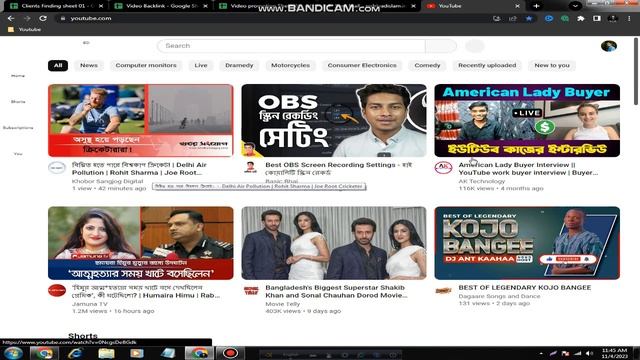
Task: Open the Khobor Sangjog Digital channel link
Action: pyautogui.click(x=107, y=181)
